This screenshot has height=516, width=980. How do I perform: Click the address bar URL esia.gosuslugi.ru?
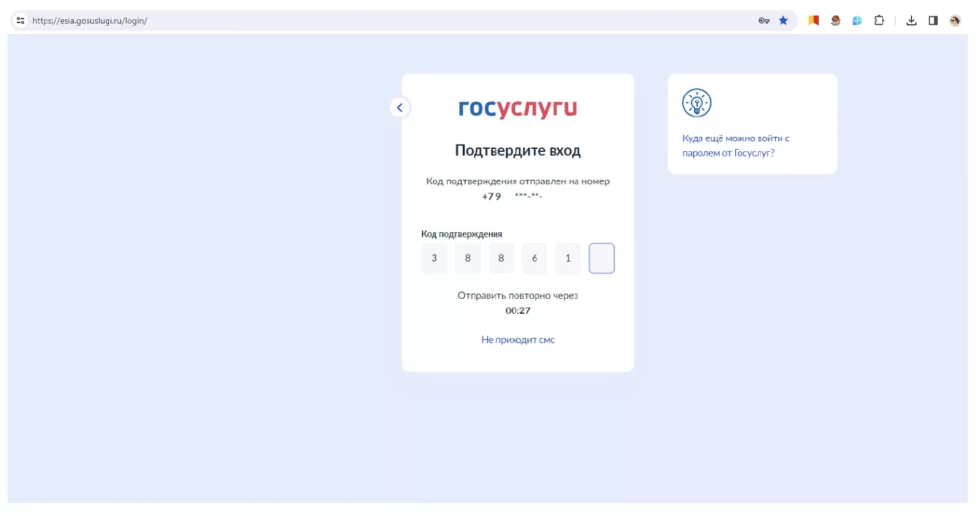click(x=90, y=20)
